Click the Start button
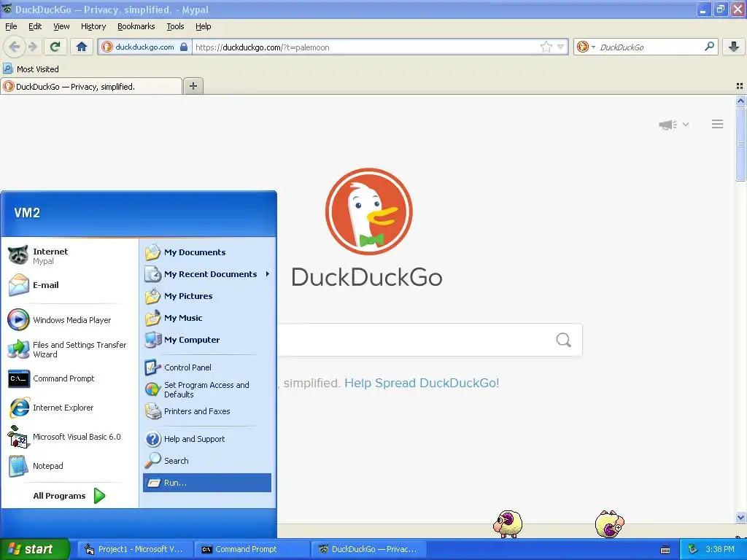 34,549
